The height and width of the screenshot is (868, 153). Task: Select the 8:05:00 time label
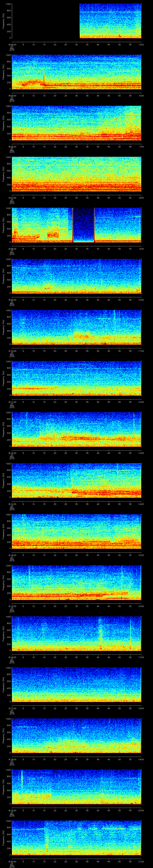[12, 95]
